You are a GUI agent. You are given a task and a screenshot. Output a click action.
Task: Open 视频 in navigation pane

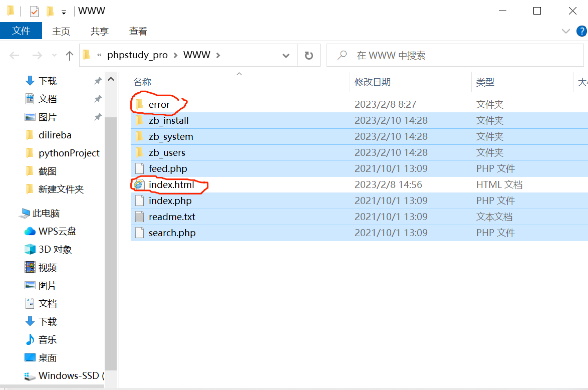pos(48,268)
